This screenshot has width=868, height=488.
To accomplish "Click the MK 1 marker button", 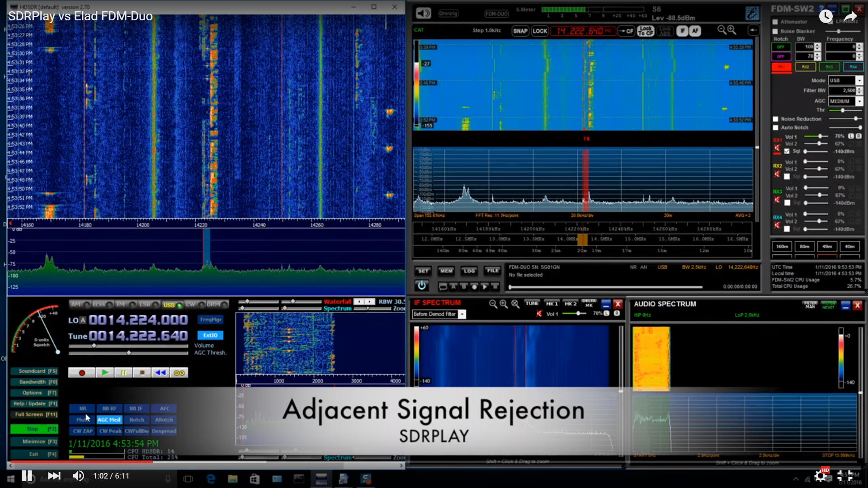I will click(x=552, y=304).
